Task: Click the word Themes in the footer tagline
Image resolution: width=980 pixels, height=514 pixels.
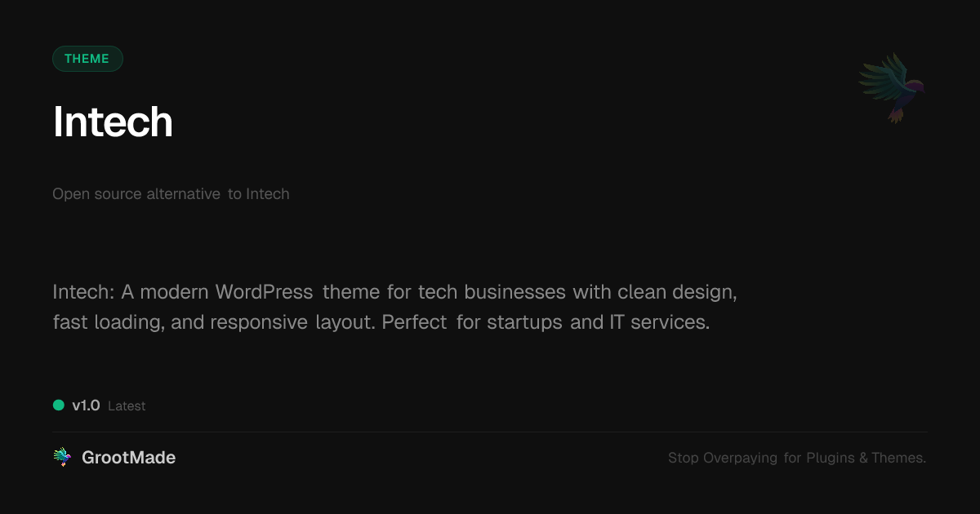Action: [x=898, y=458]
